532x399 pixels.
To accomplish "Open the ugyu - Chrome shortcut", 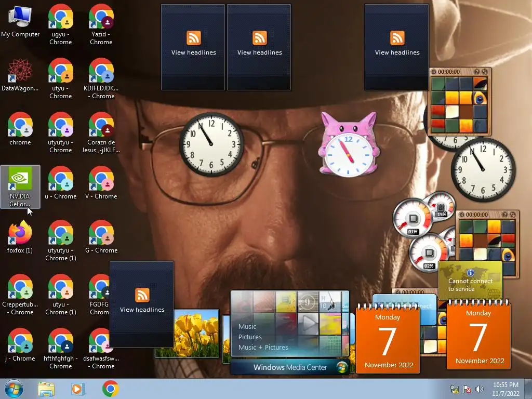I will click(60, 25).
